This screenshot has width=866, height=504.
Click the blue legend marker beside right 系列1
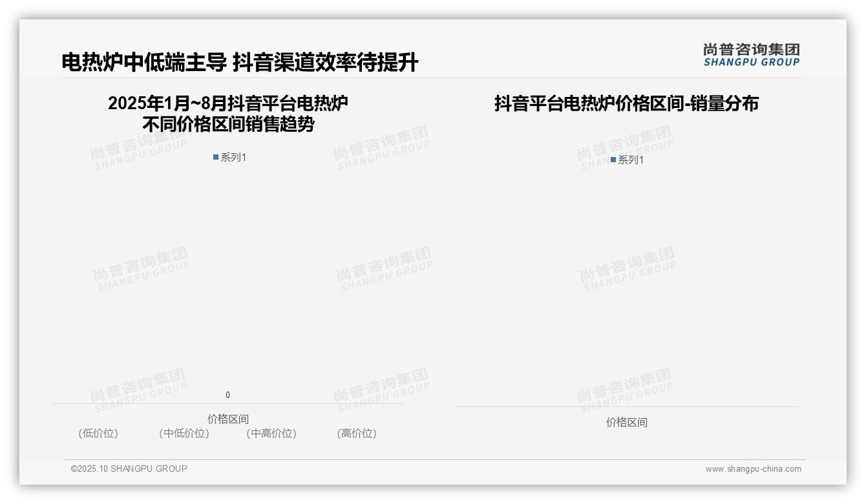click(x=613, y=159)
